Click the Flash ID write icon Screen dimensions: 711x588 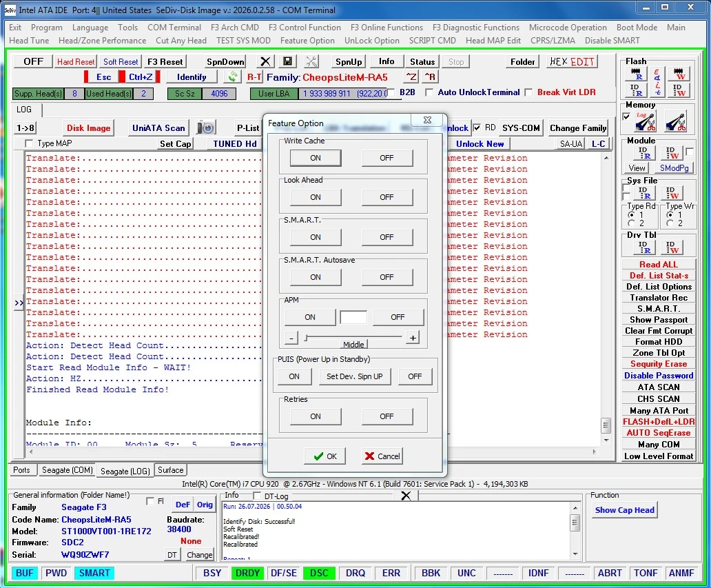[x=679, y=90]
